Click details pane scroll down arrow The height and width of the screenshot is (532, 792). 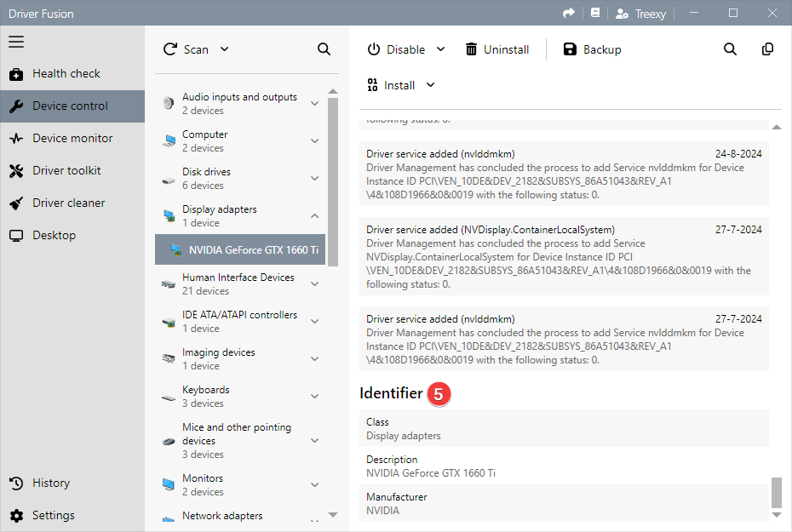point(777,515)
